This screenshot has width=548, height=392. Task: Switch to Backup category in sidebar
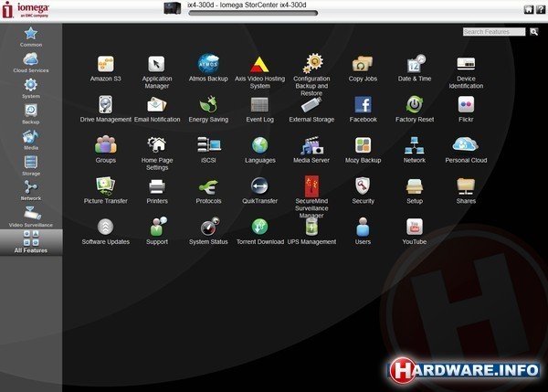[x=31, y=114]
